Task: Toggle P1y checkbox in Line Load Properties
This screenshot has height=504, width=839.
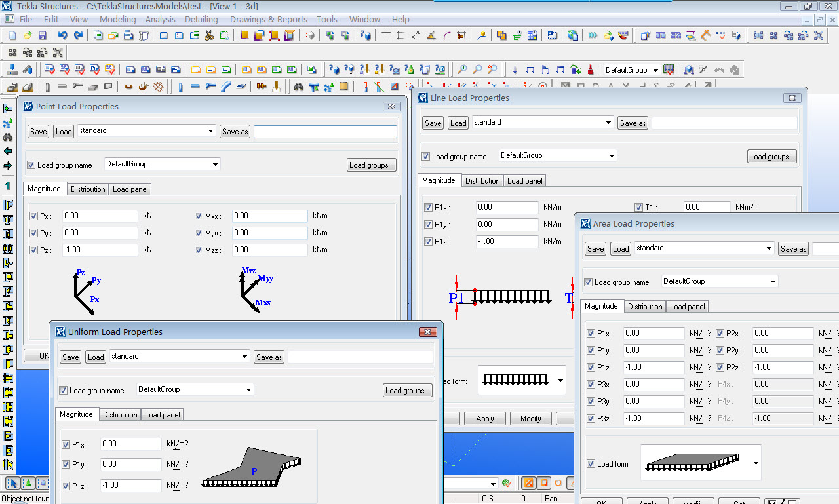Action: 429,225
